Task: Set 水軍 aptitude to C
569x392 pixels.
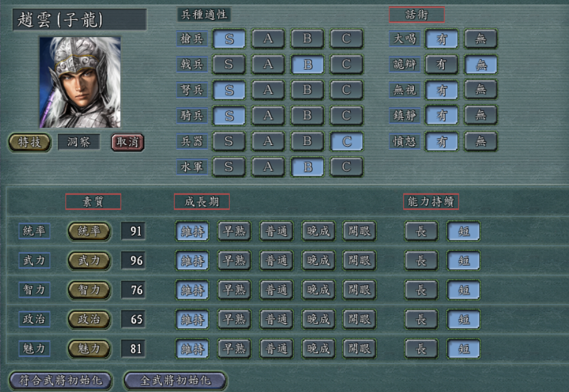Action: click(347, 167)
